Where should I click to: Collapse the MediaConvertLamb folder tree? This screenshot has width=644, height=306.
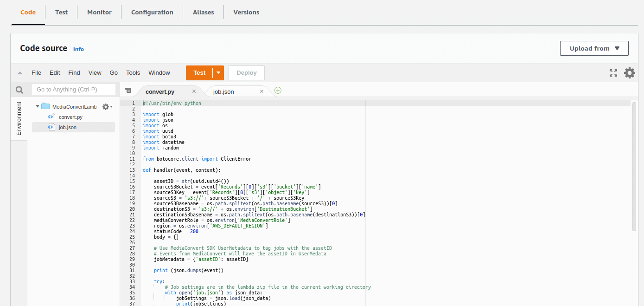pos(38,107)
